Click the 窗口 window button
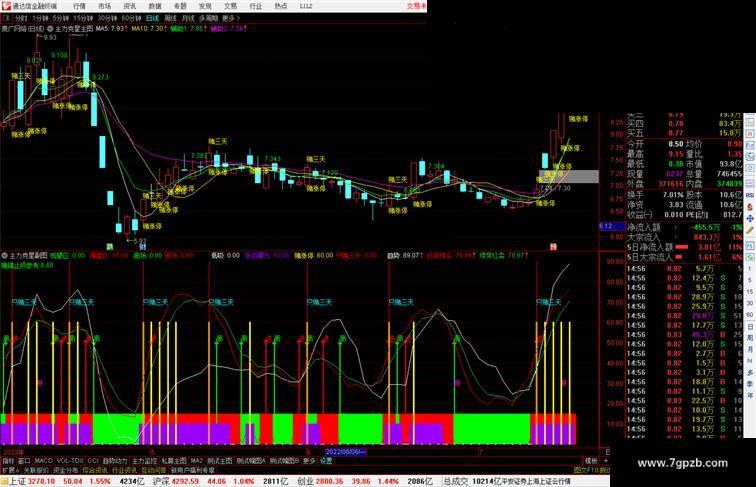Viewport: 756px width, 487px height. [x=24, y=461]
